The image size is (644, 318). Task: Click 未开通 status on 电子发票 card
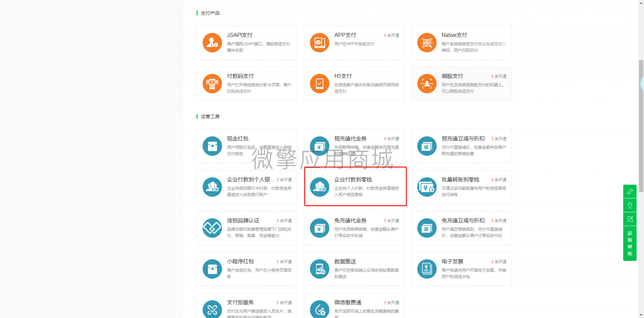(x=499, y=262)
